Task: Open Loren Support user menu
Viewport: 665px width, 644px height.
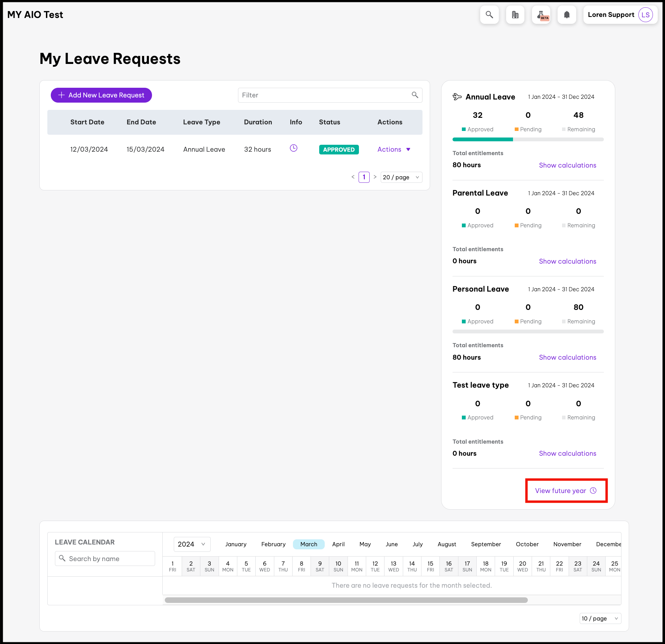Action: pyautogui.click(x=620, y=15)
